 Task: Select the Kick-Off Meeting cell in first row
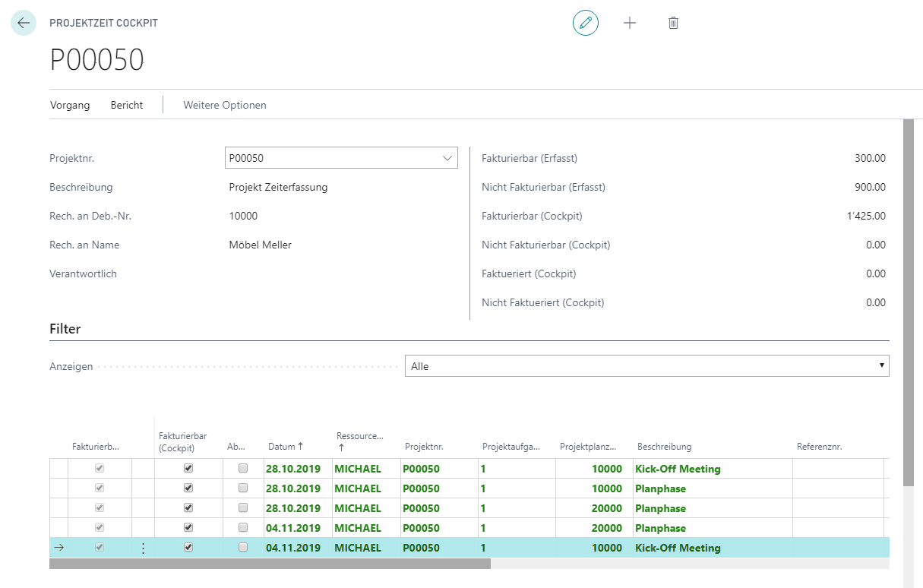pyautogui.click(x=678, y=469)
